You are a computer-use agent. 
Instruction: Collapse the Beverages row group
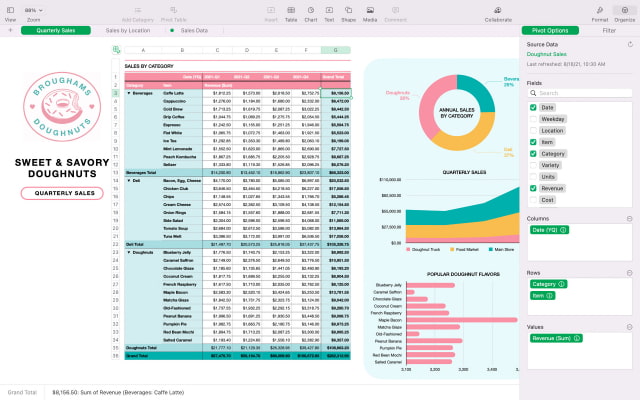[128, 91]
